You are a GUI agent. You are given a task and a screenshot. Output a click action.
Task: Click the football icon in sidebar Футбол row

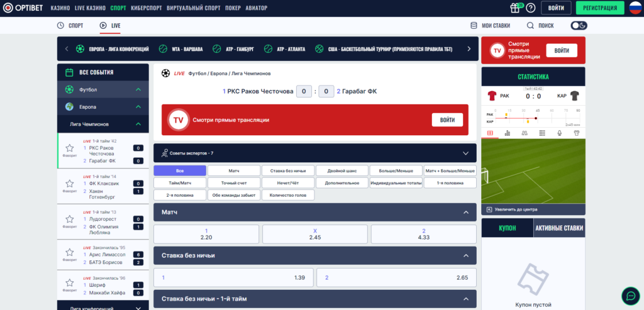[x=69, y=89]
